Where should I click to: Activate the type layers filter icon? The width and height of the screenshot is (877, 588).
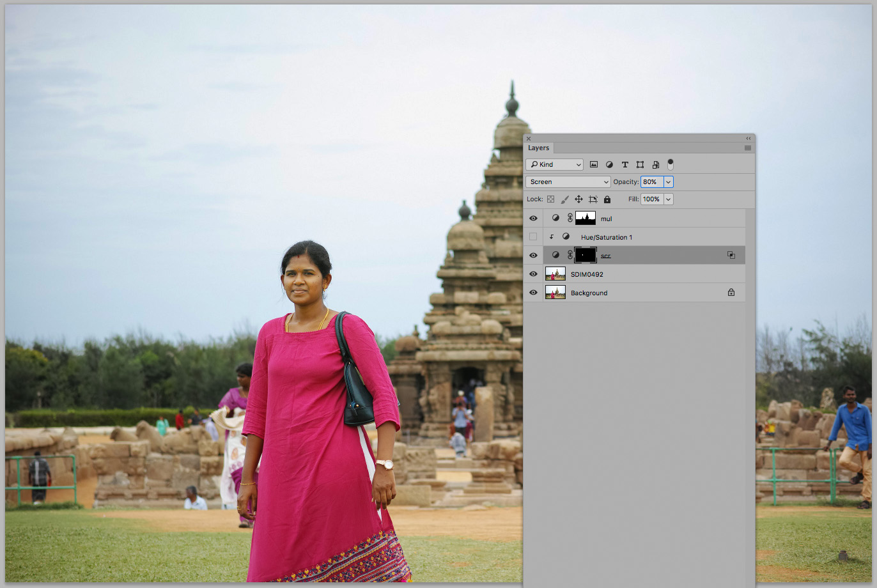click(625, 164)
